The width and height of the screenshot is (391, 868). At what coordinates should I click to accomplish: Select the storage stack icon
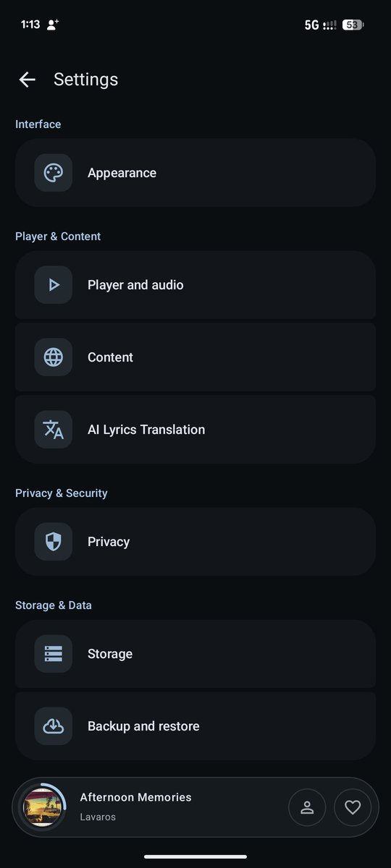[54, 654]
